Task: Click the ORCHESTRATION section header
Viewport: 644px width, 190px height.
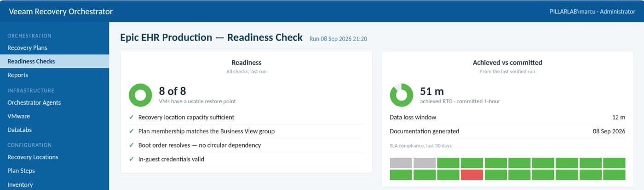Action: (29, 36)
